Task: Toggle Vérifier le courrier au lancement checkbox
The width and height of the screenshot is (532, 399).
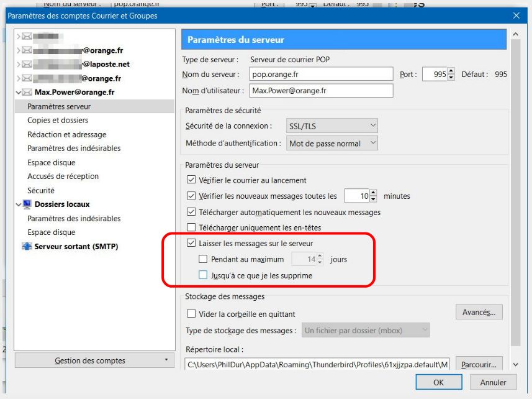Action: 191,180
